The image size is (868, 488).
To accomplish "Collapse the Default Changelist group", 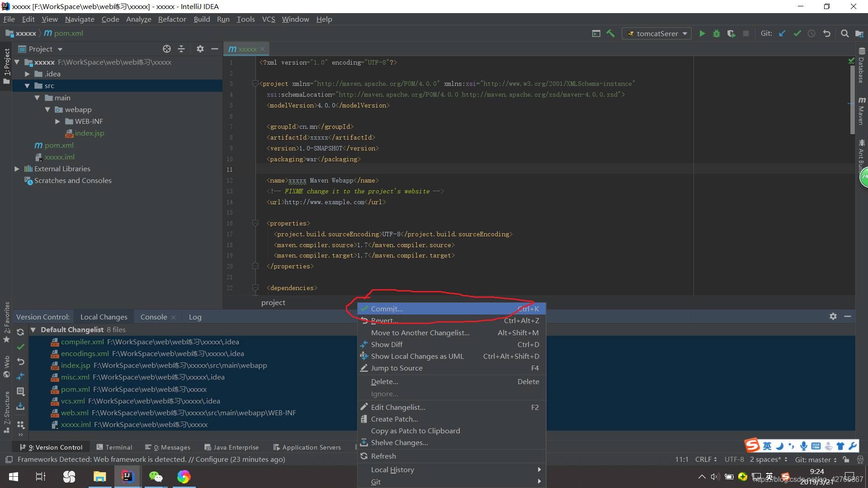I will tap(33, 330).
